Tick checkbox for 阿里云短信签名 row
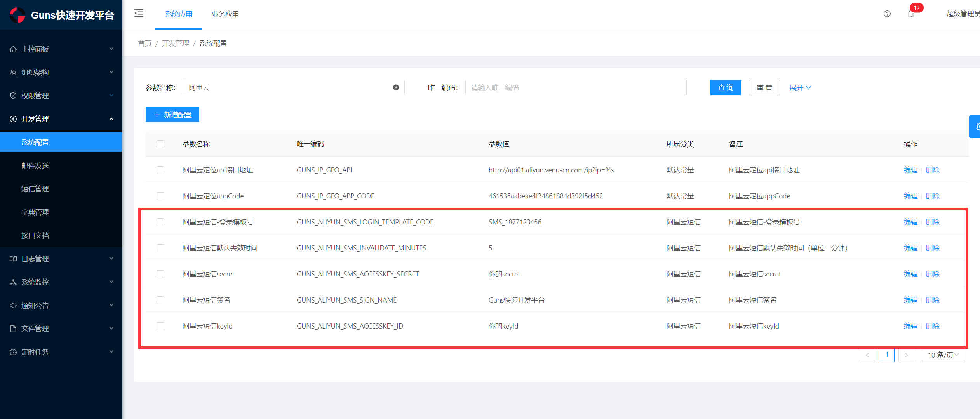 click(x=160, y=300)
